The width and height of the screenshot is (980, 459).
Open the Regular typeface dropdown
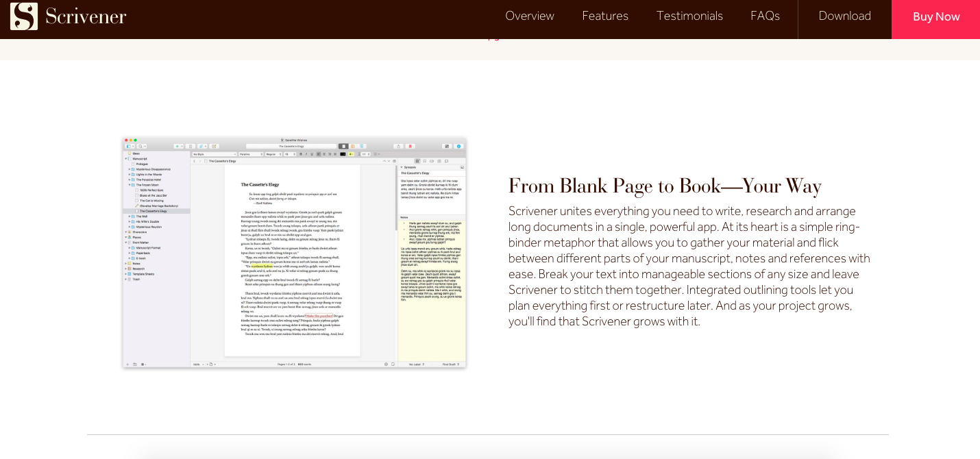point(274,154)
